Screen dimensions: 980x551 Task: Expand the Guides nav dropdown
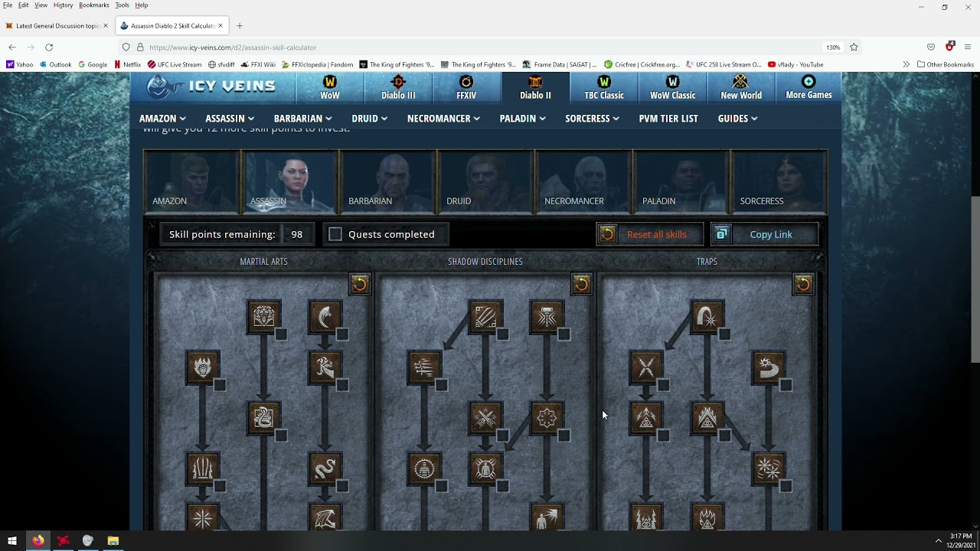737,119
